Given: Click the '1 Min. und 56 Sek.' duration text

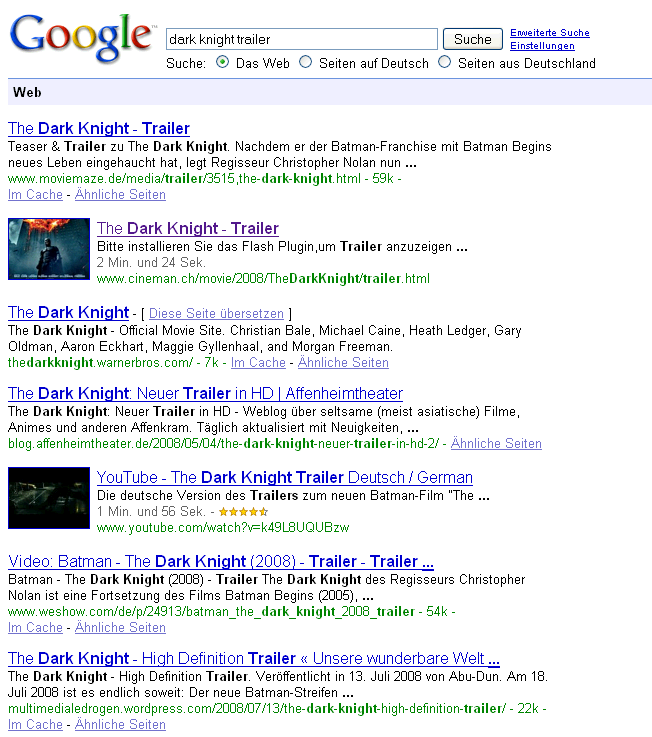Looking at the screenshot, I should [x=151, y=512].
